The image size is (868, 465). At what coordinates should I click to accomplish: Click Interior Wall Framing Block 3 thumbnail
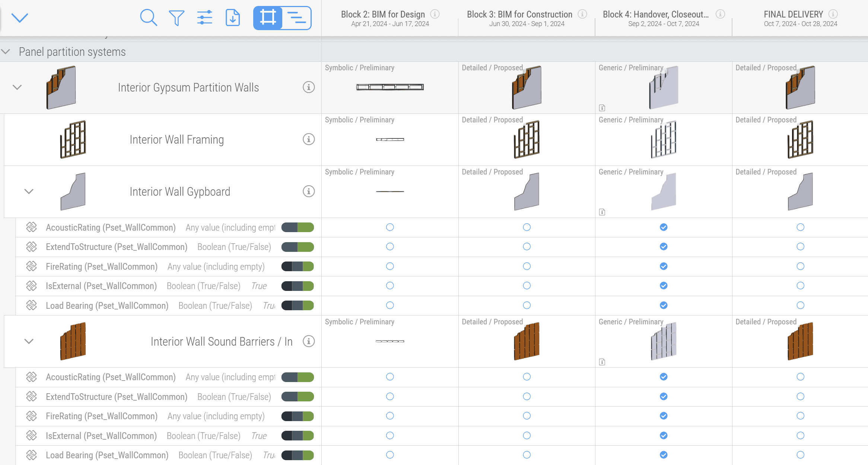527,139
